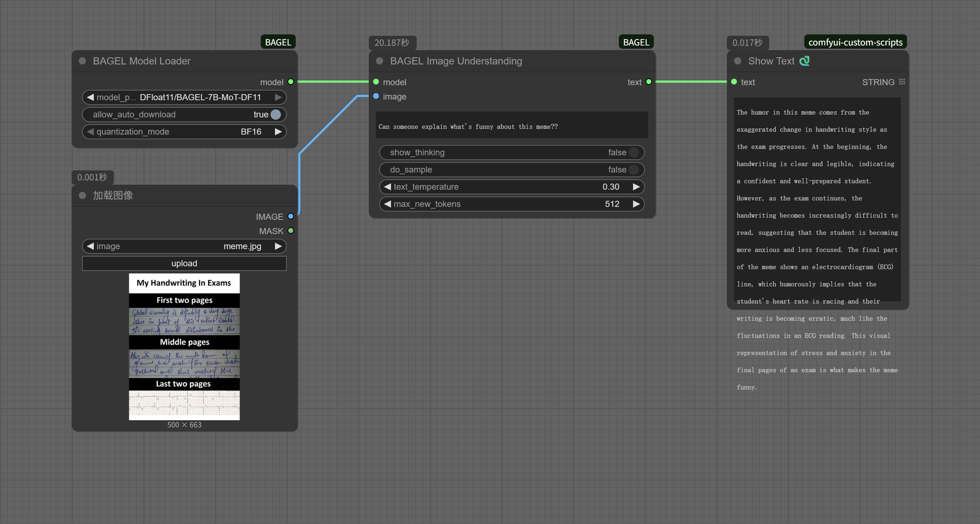Click the BAGEL badge above Image Understanding
This screenshot has width=980, height=524.
636,42
